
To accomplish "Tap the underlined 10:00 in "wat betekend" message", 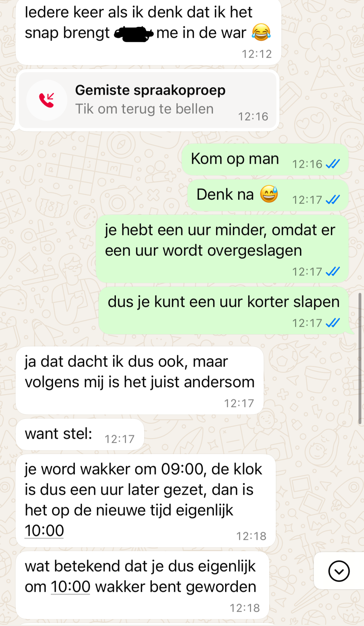I will coord(70,587).
